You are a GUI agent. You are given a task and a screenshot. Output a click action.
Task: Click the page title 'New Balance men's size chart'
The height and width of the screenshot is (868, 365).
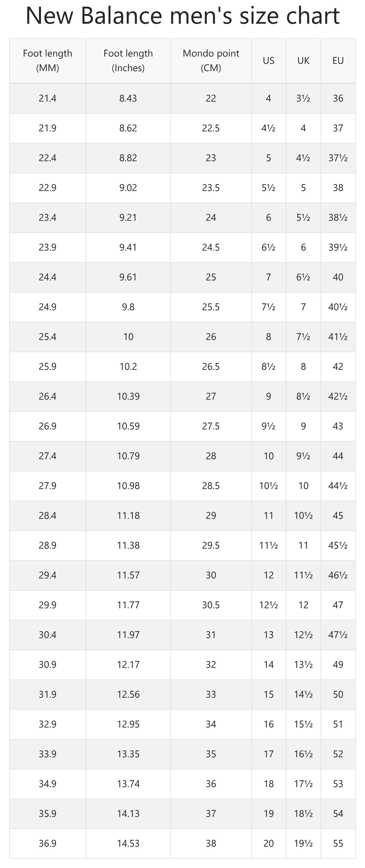pos(182,16)
